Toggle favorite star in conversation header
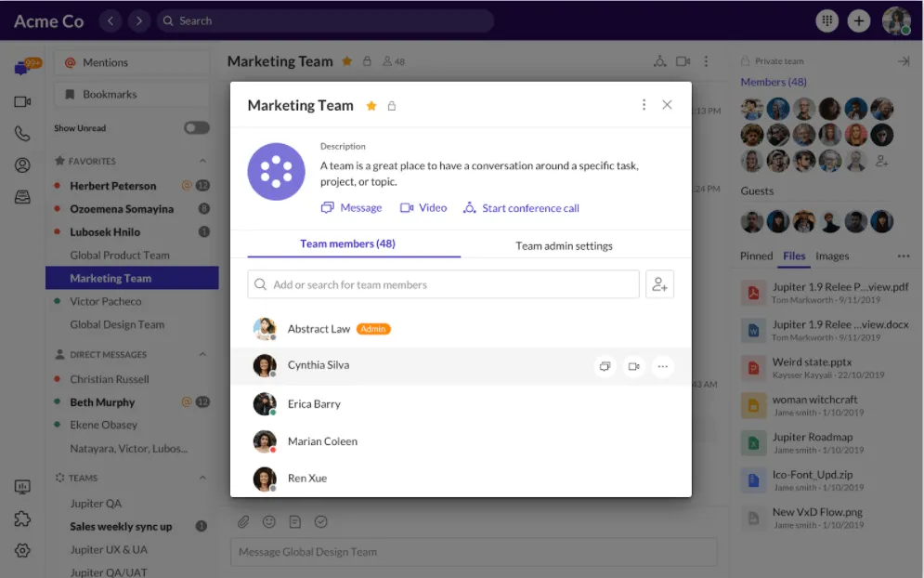 tap(347, 61)
